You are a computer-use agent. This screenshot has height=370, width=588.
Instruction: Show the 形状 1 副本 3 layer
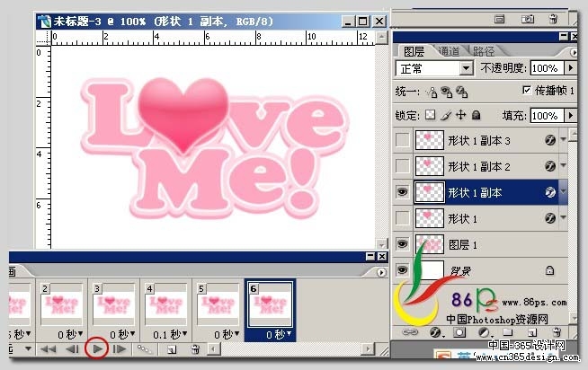pyautogui.click(x=403, y=140)
